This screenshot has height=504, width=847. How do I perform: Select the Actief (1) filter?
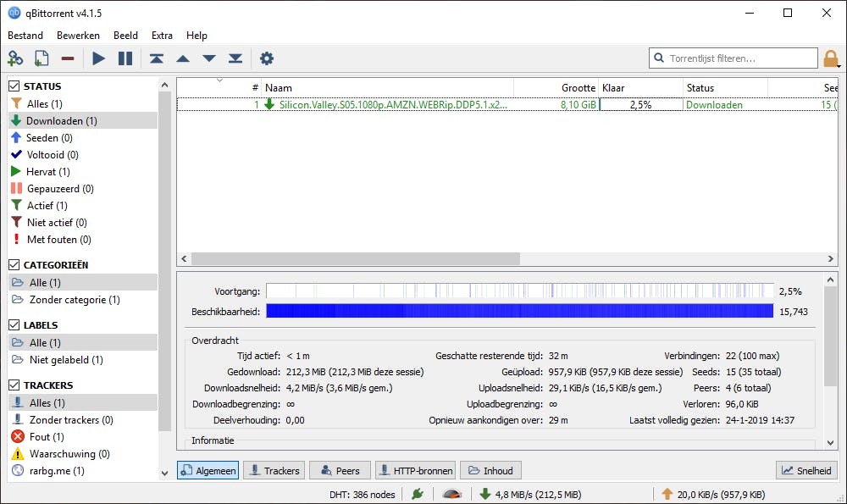point(83,205)
